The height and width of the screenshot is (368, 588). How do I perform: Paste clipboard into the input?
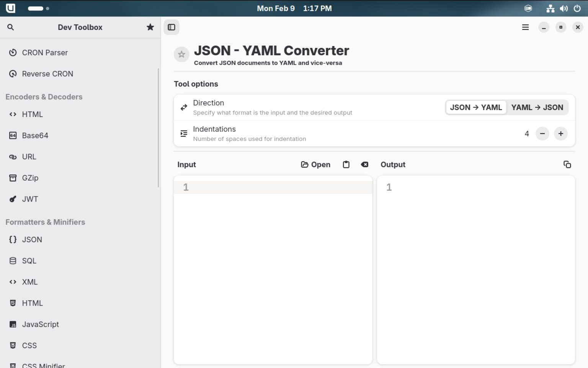click(x=346, y=164)
